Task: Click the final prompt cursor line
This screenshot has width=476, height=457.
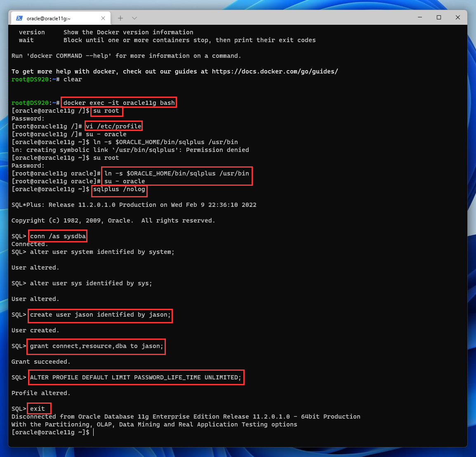Action: click(x=53, y=432)
